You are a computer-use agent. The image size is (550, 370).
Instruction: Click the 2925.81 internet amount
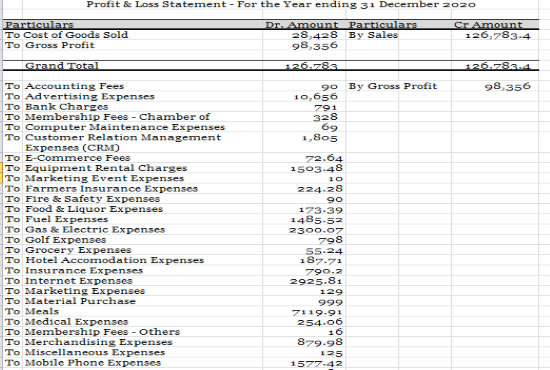click(316, 281)
